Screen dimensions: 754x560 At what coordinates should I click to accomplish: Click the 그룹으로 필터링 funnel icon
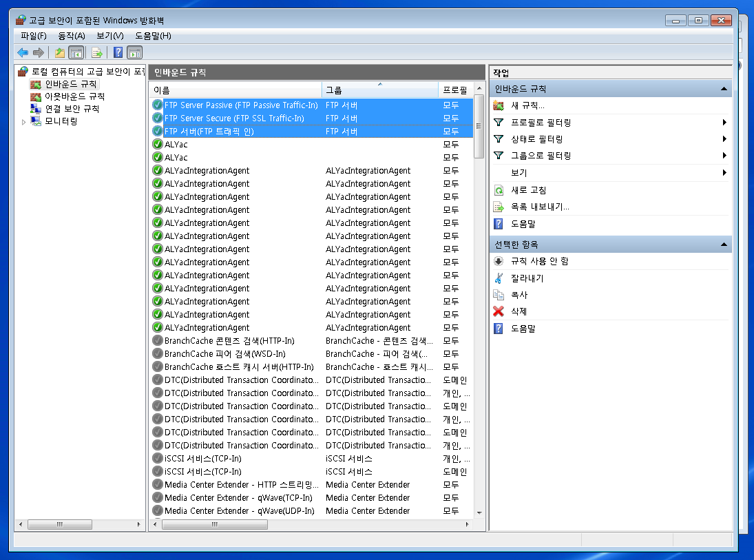499,155
